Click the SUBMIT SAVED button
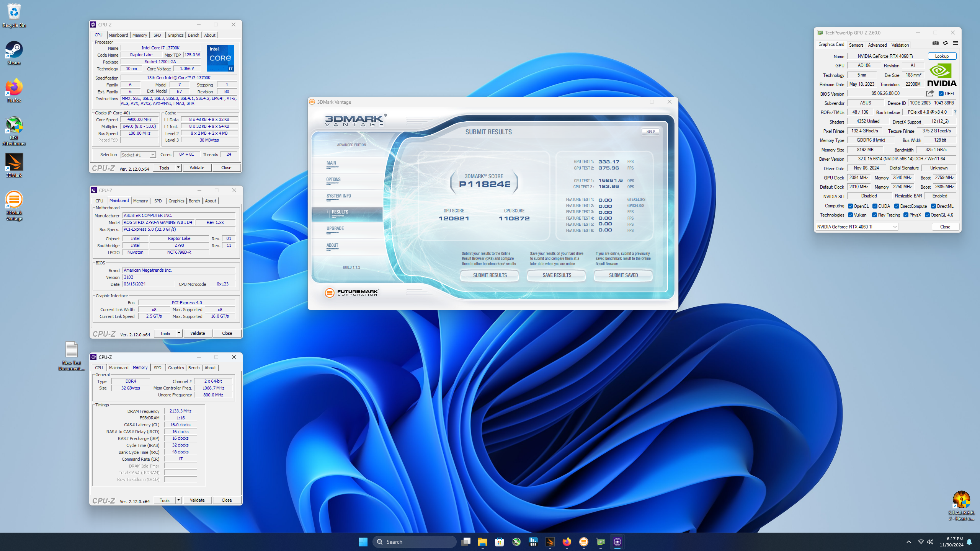 (623, 275)
